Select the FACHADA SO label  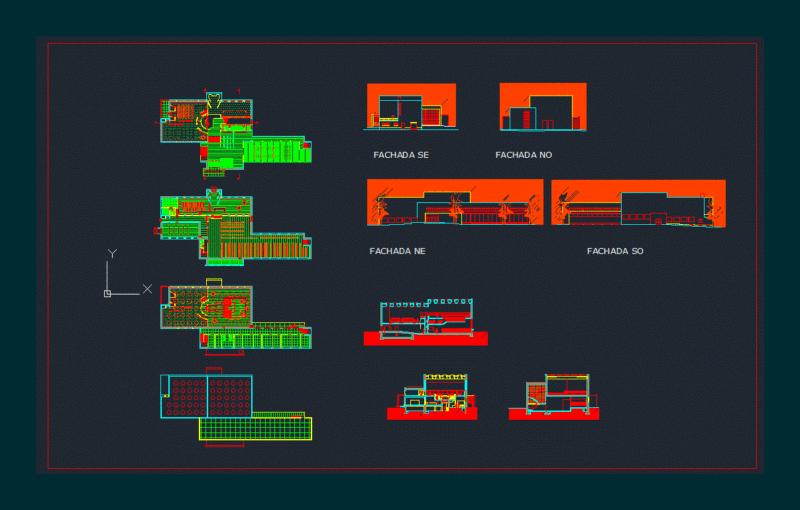click(x=615, y=251)
